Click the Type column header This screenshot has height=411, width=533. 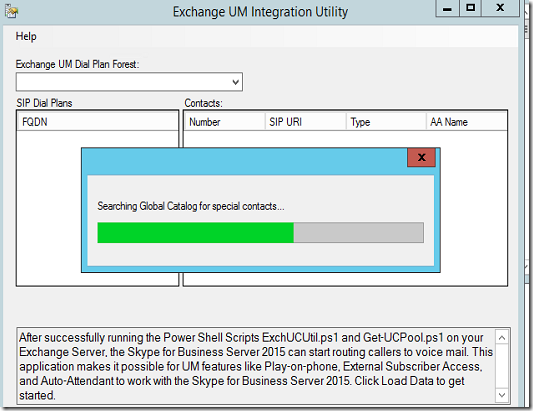coord(386,122)
